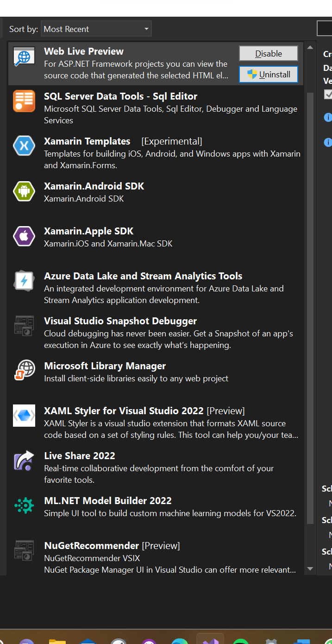Click the 'Real-time collaborative development' description
The height and width of the screenshot is (644, 332).
159,474
